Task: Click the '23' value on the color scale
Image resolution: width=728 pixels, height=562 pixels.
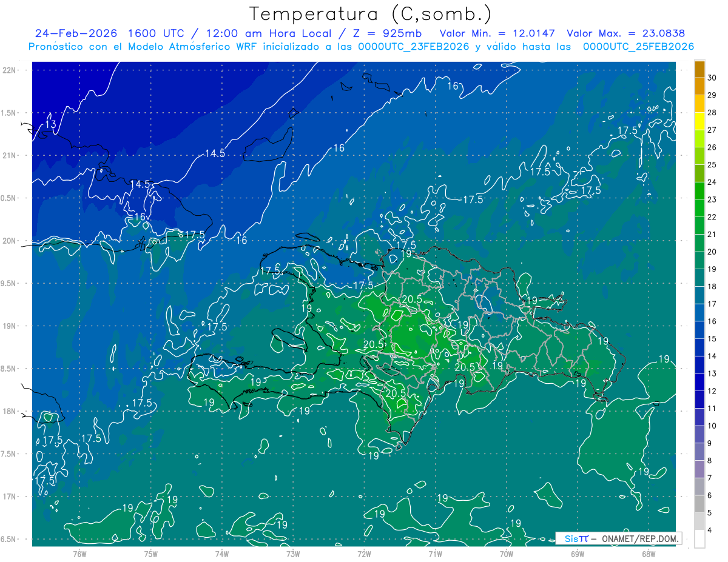Action: (x=712, y=199)
